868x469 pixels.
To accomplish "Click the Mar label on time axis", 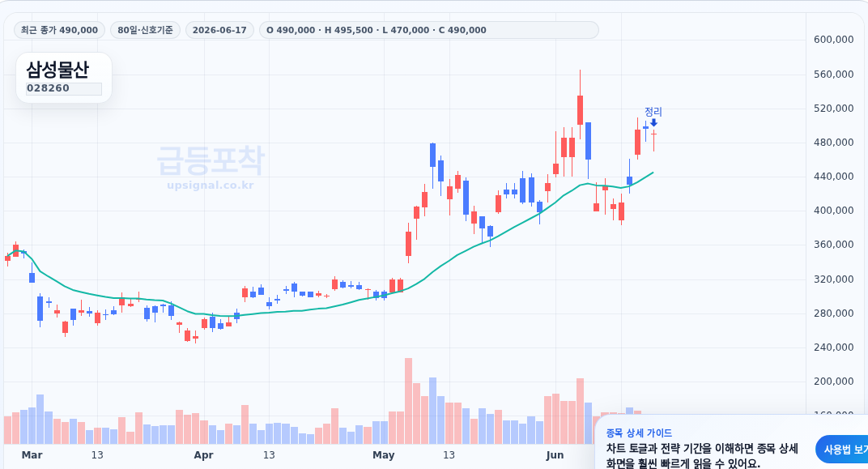I will (32, 455).
